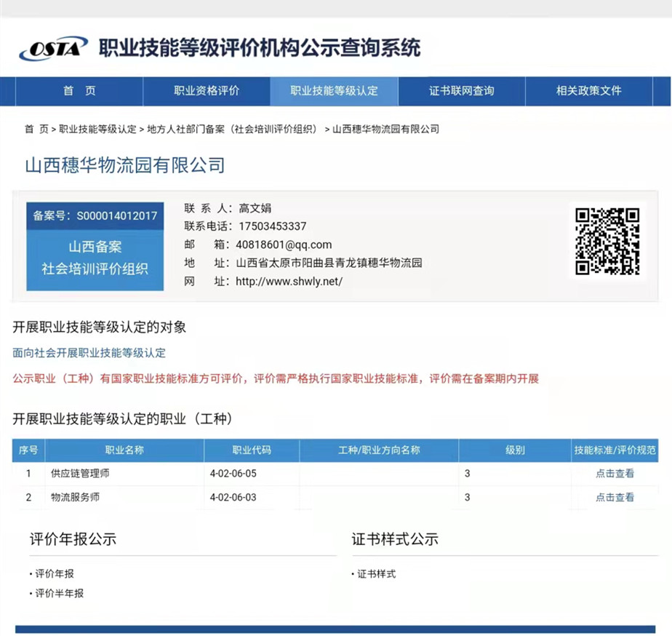Click the website URL http://www.shwly.net/
The image size is (672, 636).
tap(289, 282)
